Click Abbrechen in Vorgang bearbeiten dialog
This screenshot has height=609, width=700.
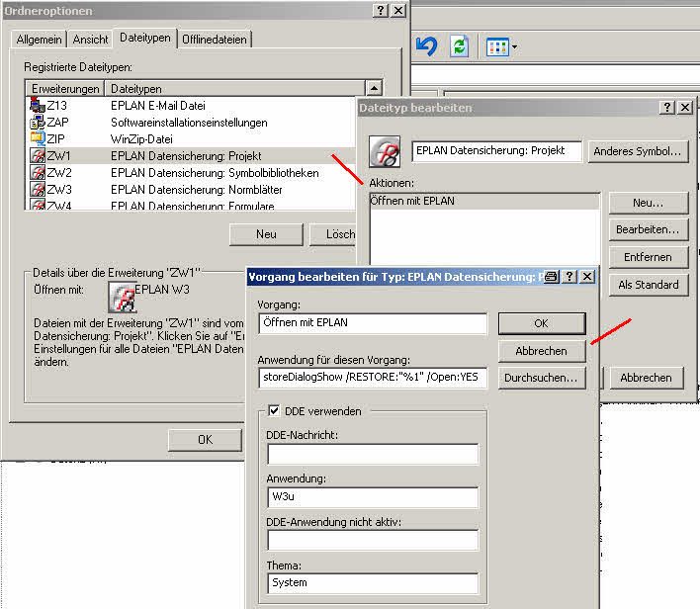click(x=542, y=351)
